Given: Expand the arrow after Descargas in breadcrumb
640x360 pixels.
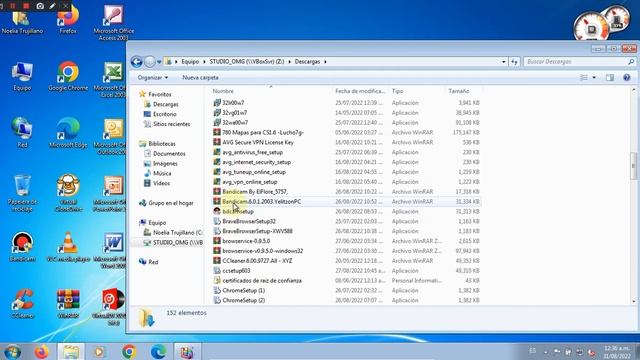Looking at the screenshot, I should click(x=325, y=62).
